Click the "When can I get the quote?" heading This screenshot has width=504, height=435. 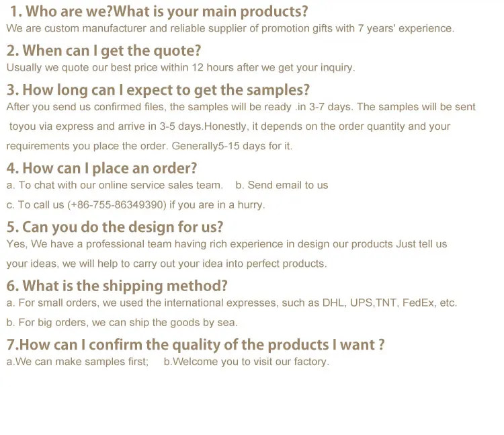104,51
